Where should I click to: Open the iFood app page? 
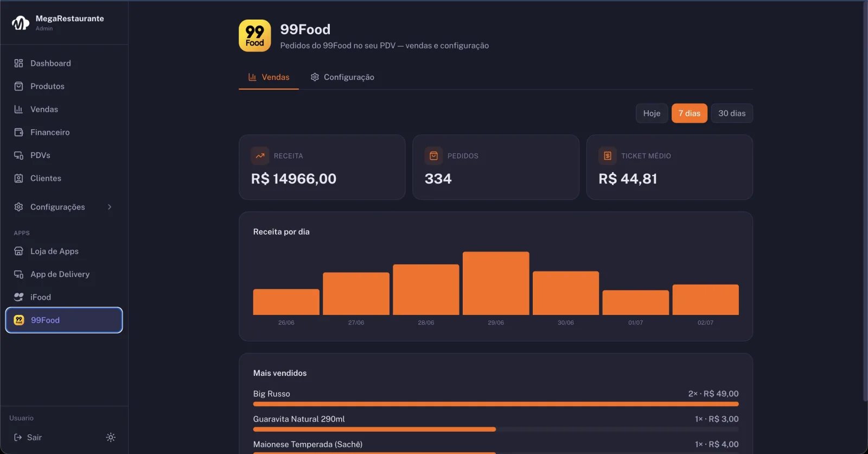pyautogui.click(x=64, y=297)
